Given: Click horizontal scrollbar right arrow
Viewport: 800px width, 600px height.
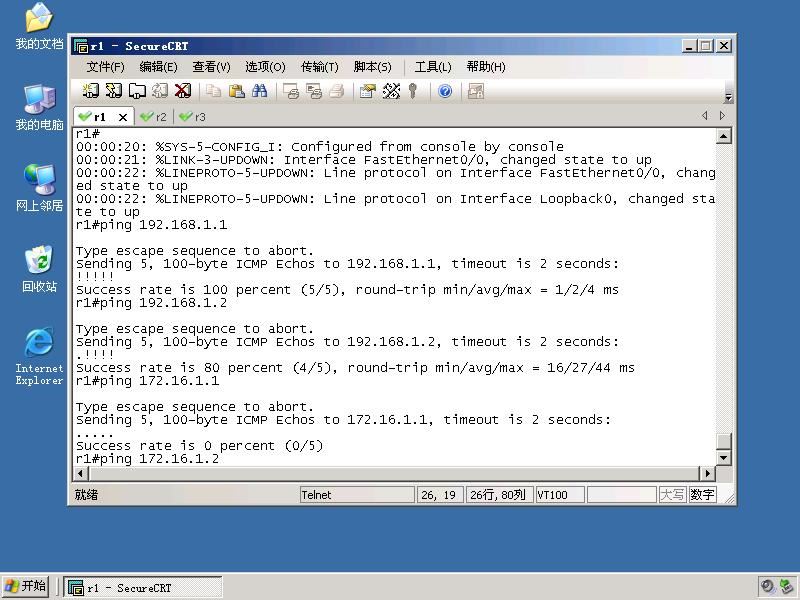Looking at the screenshot, I should click(x=707, y=473).
